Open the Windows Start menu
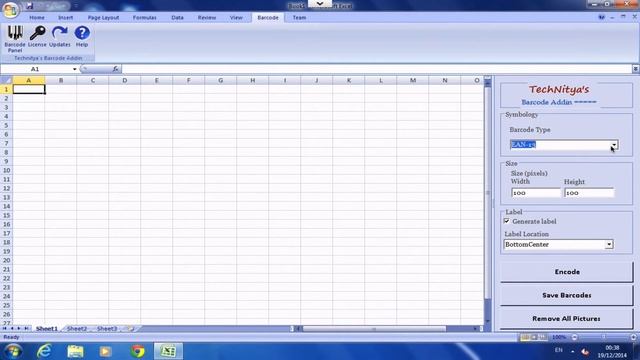The height and width of the screenshot is (360, 640). coord(13,351)
